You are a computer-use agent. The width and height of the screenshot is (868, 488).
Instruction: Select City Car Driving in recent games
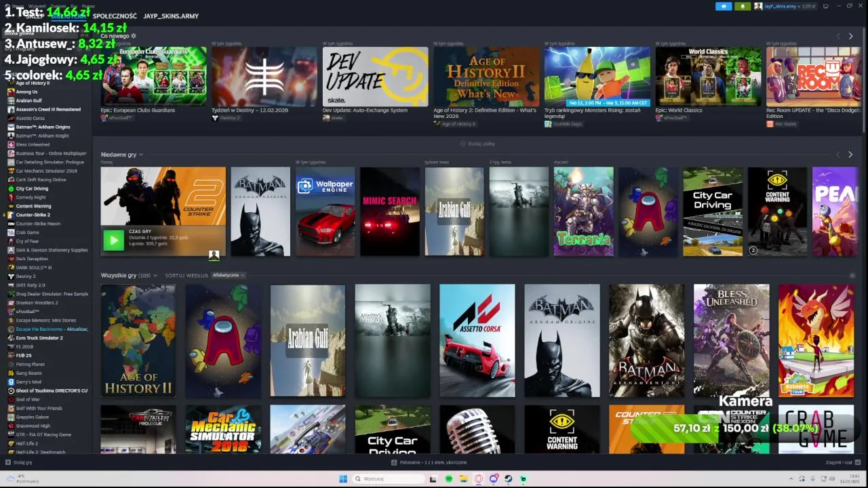point(713,211)
